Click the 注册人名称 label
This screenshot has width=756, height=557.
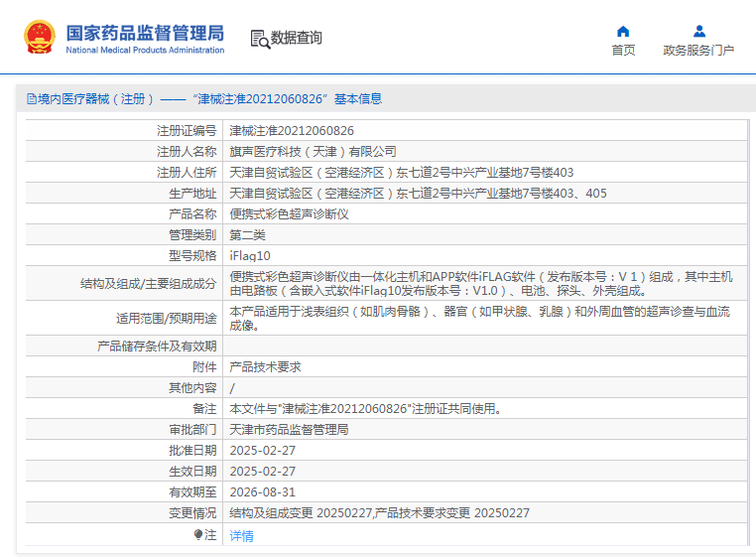click(x=187, y=152)
